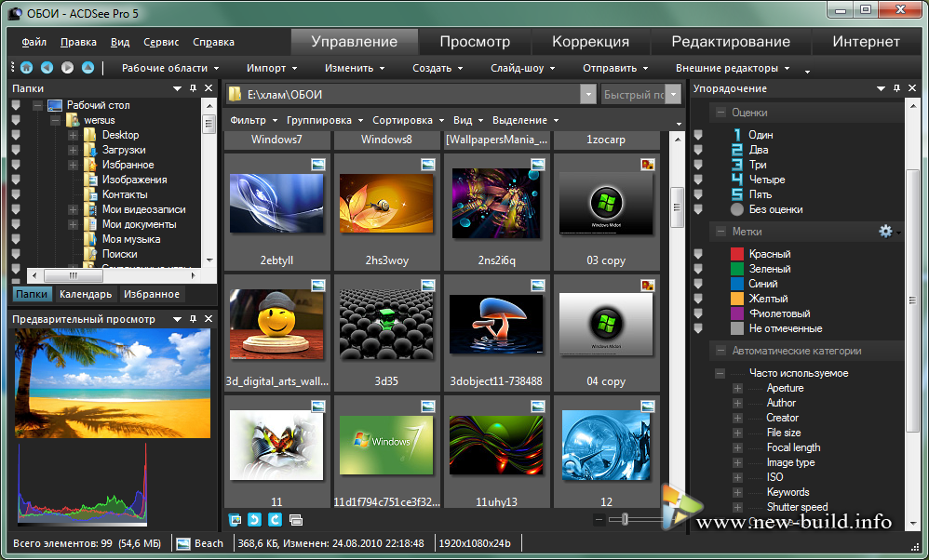
Task: Toggle the easy-select marker beside Красный label
Action: (x=698, y=254)
